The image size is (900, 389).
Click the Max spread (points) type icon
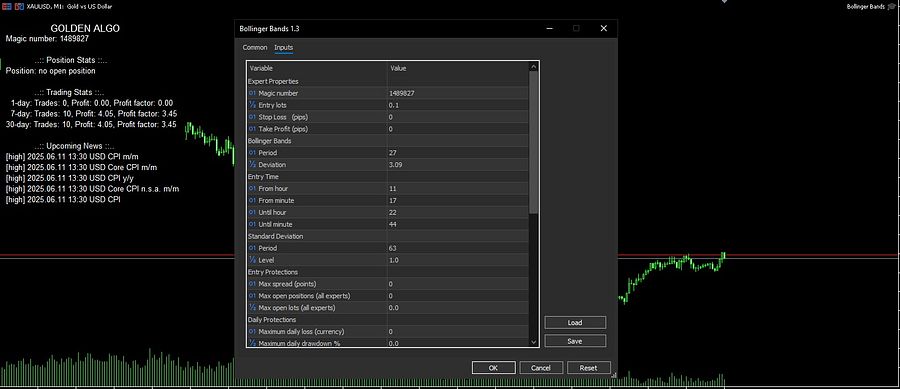[252, 284]
